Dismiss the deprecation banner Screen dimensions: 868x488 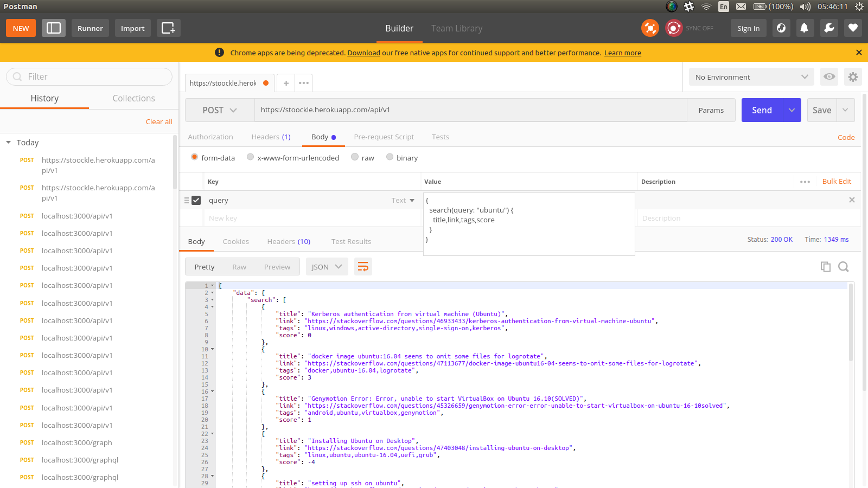point(859,53)
